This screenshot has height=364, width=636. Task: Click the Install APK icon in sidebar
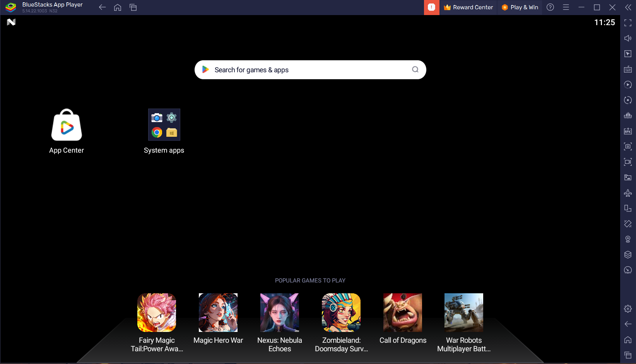pyautogui.click(x=628, y=131)
